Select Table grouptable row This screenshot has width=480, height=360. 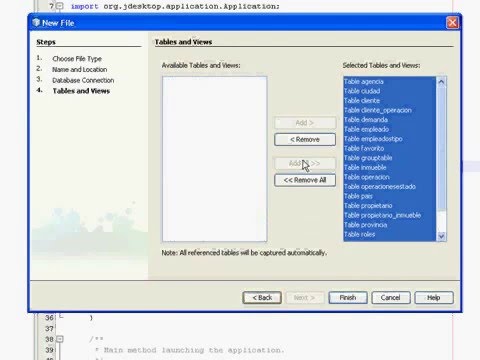click(390, 158)
